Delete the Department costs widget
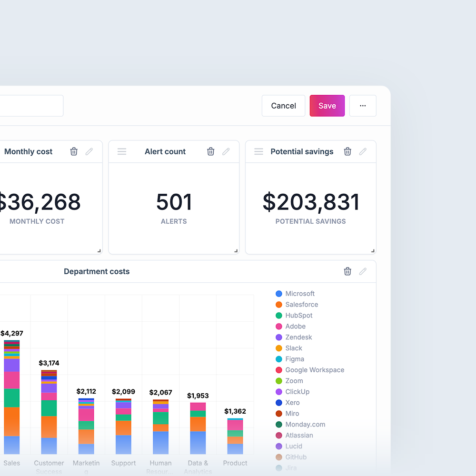This screenshot has height=476, width=476. pos(347,271)
